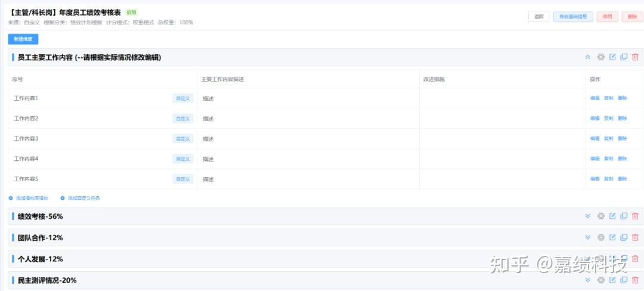Click copy icon for 绩效考核-56%
This screenshot has height=291, width=644.
click(624, 216)
